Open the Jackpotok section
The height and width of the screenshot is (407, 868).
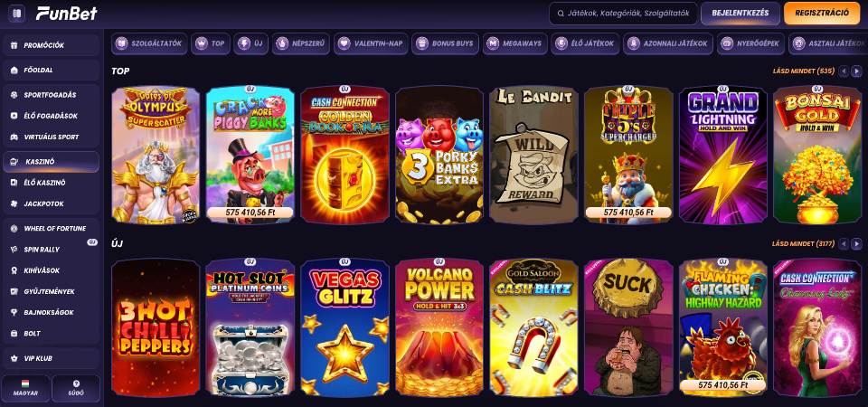pyautogui.click(x=51, y=203)
